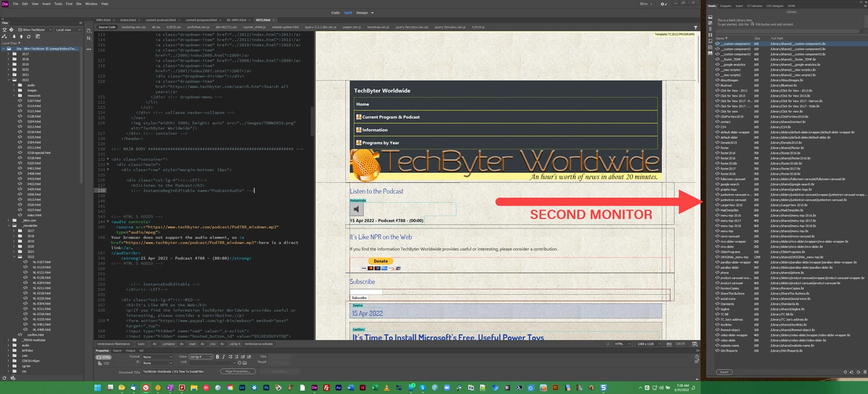The image size is (868, 394).
Task: Open the Open Documents toolbar icon
Action: click(x=88, y=31)
